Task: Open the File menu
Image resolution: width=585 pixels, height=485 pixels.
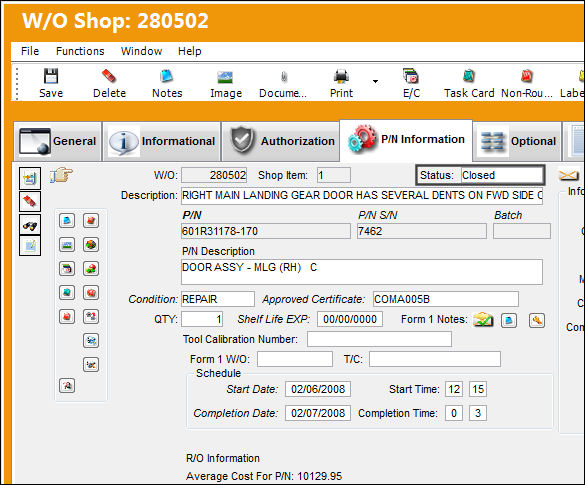Action: (30, 51)
